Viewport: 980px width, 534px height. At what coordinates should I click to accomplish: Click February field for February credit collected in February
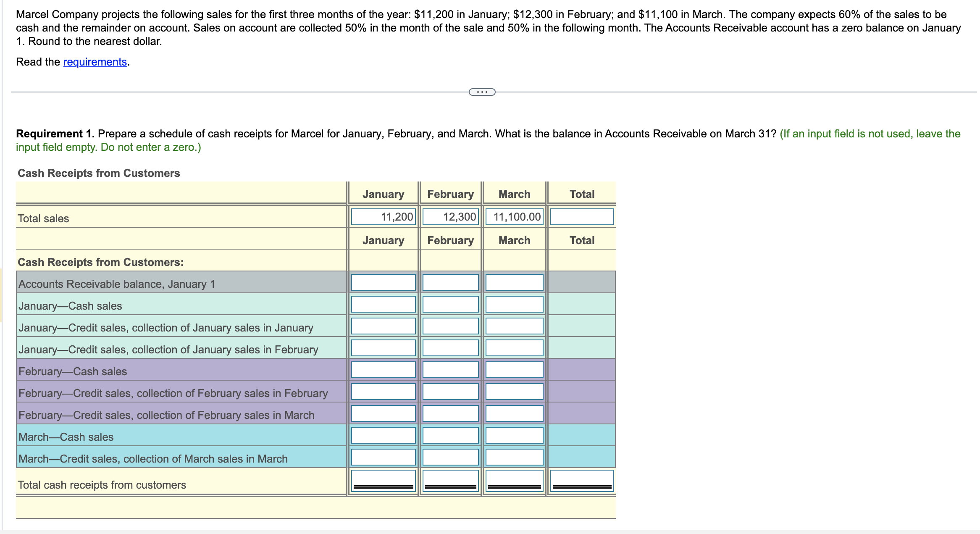click(x=450, y=392)
